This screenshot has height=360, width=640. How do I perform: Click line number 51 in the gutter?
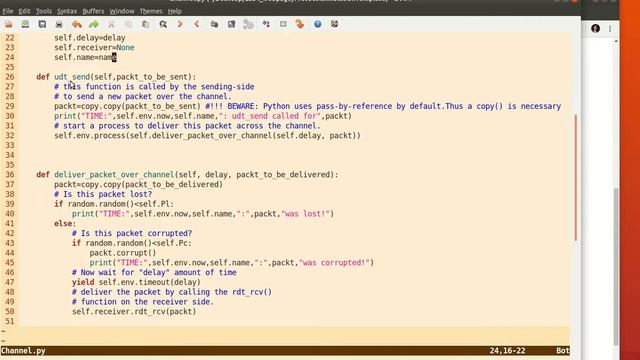(9, 322)
